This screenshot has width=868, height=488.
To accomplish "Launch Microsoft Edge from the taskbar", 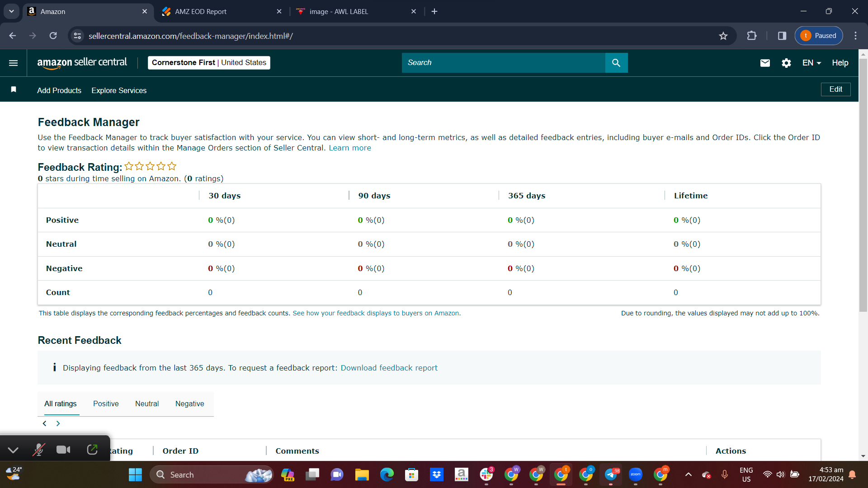I will coord(387,474).
